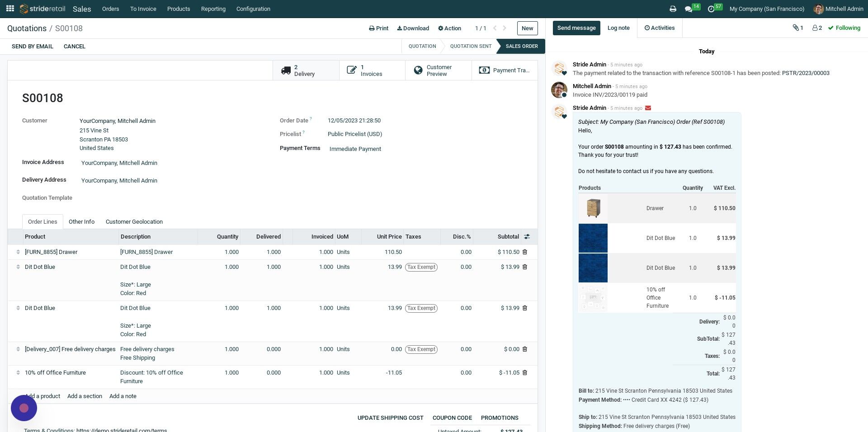Viewport: 868px width, 432px height.
Task: Click the Quotations breadcrumb link
Action: coord(27,28)
